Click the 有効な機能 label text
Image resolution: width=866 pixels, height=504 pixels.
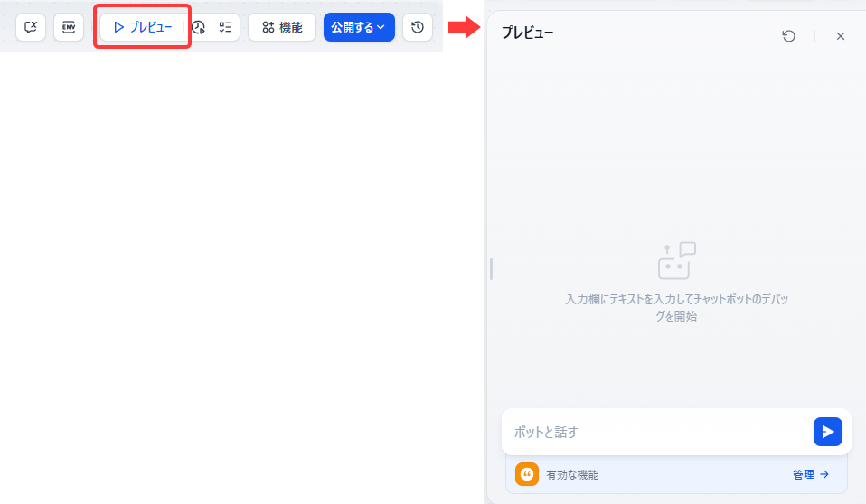(x=572, y=475)
